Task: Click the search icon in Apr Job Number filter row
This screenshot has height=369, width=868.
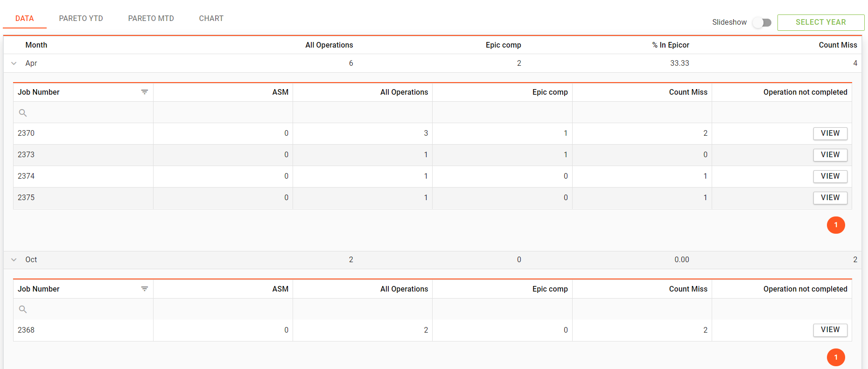Action: click(22, 113)
